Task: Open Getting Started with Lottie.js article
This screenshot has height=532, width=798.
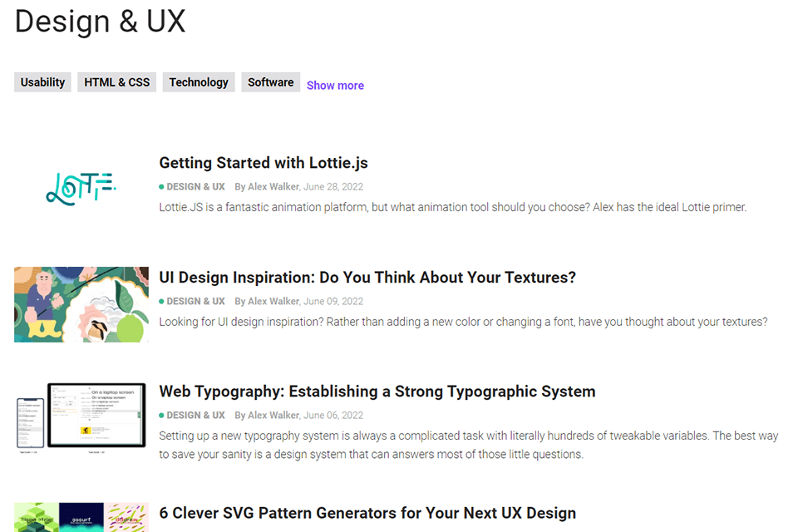Action: (264, 163)
